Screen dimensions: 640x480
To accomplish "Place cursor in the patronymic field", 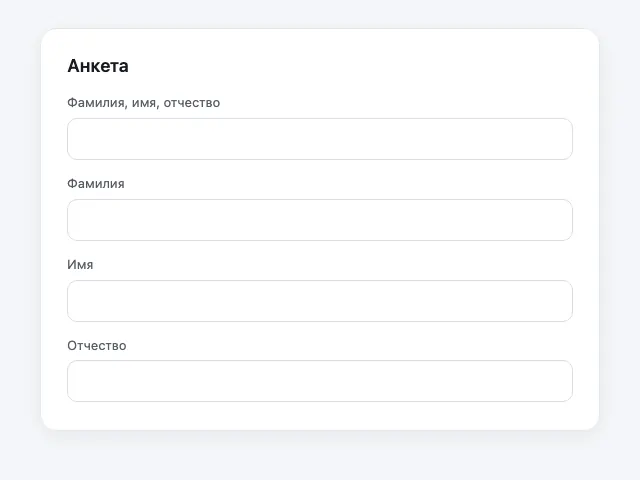I will [x=320, y=381].
